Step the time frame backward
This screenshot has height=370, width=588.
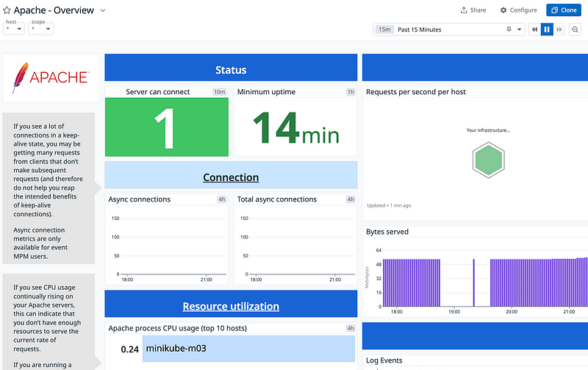pos(534,29)
